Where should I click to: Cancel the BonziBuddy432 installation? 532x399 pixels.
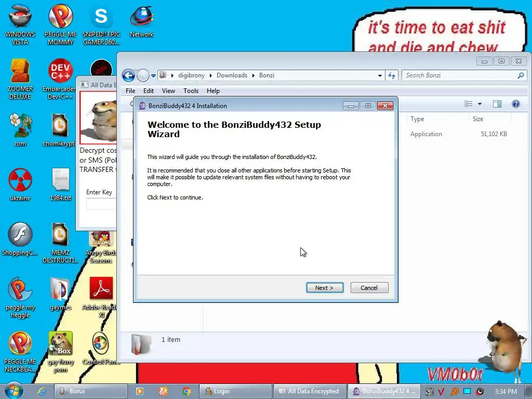pyautogui.click(x=369, y=288)
